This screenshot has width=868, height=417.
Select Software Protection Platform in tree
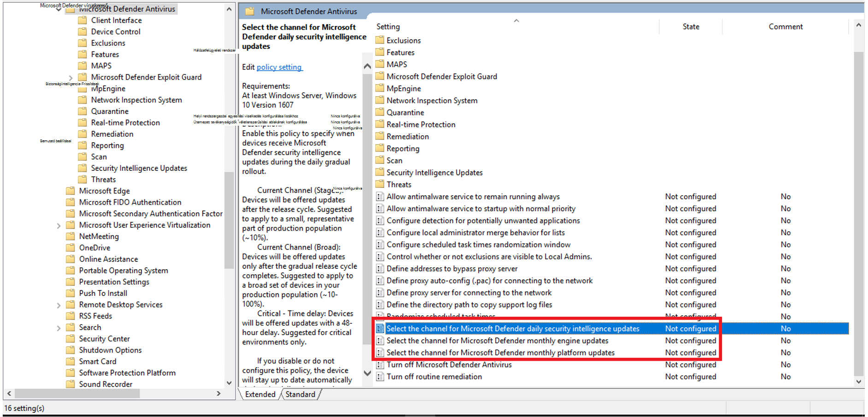click(127, 373)
